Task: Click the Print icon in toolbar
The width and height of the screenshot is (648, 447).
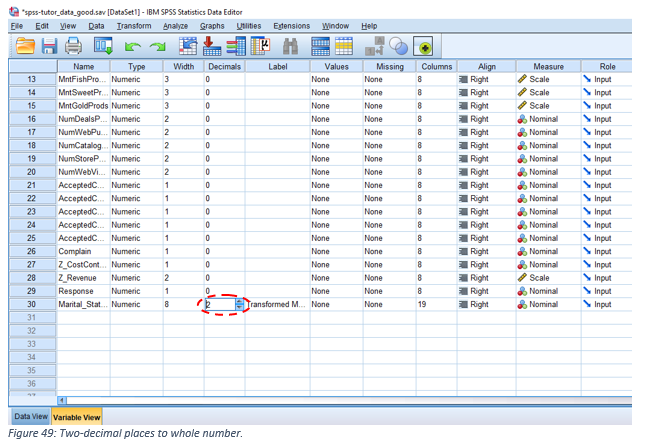Action: coord(73,46)
